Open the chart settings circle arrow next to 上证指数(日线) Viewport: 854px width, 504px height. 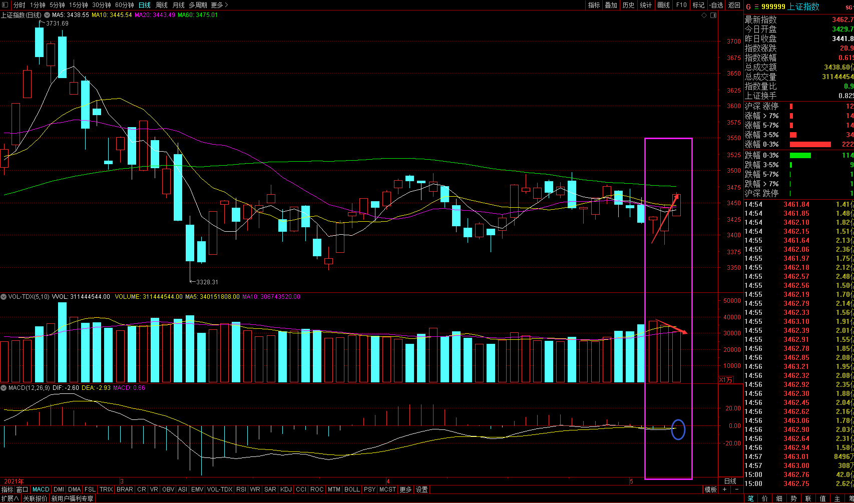coord(47,15)
